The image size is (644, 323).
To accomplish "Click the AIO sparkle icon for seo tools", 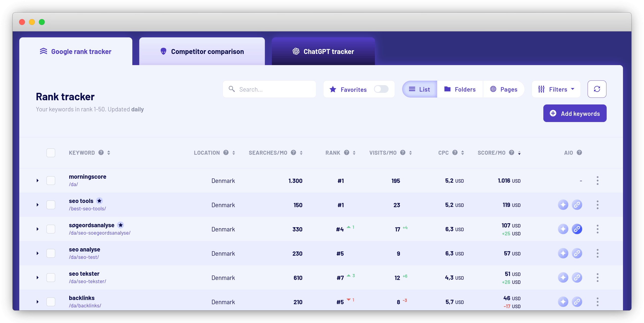I will click(563, 205).
